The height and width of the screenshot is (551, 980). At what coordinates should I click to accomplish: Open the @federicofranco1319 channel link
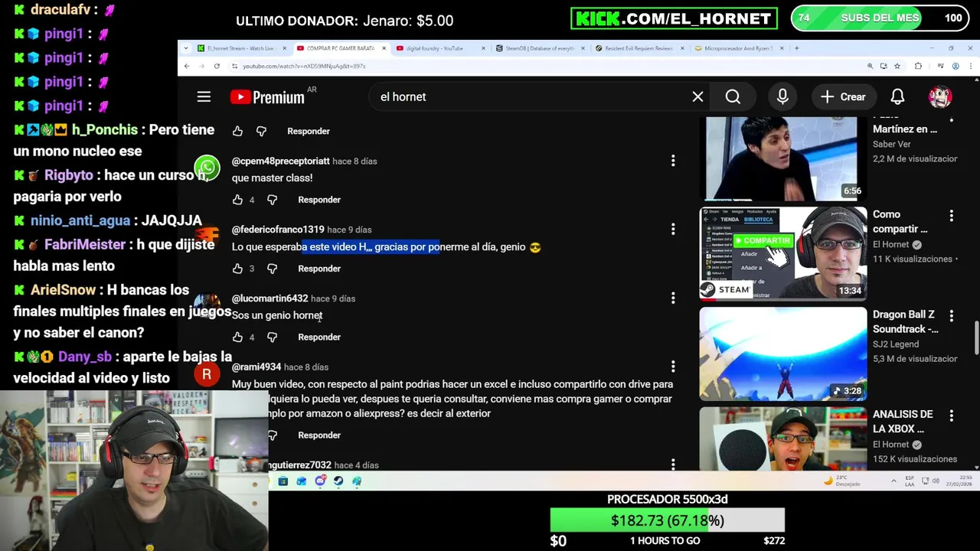click(x=278, y=230)
